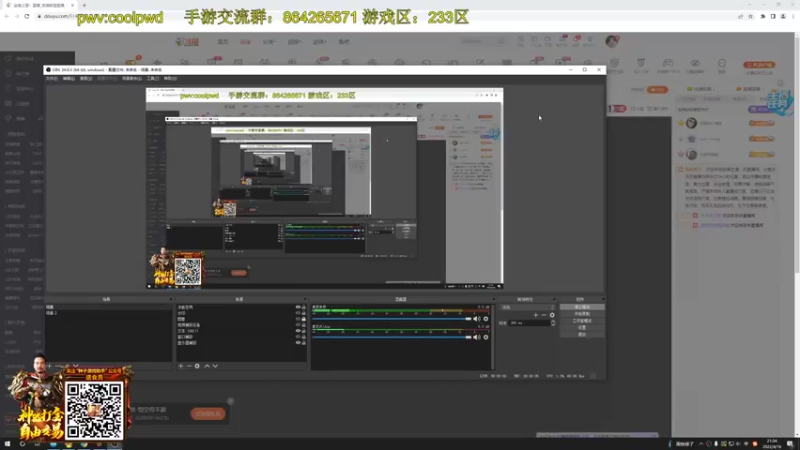Mute the second audio mixer channel
Viewport: 800px width, 450px height.
[x=477, y=337]
